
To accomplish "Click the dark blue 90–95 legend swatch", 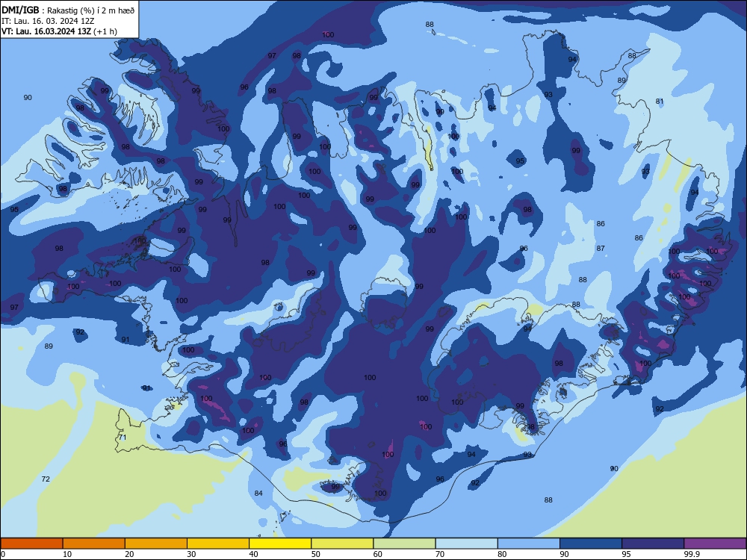I will point(591,544).
